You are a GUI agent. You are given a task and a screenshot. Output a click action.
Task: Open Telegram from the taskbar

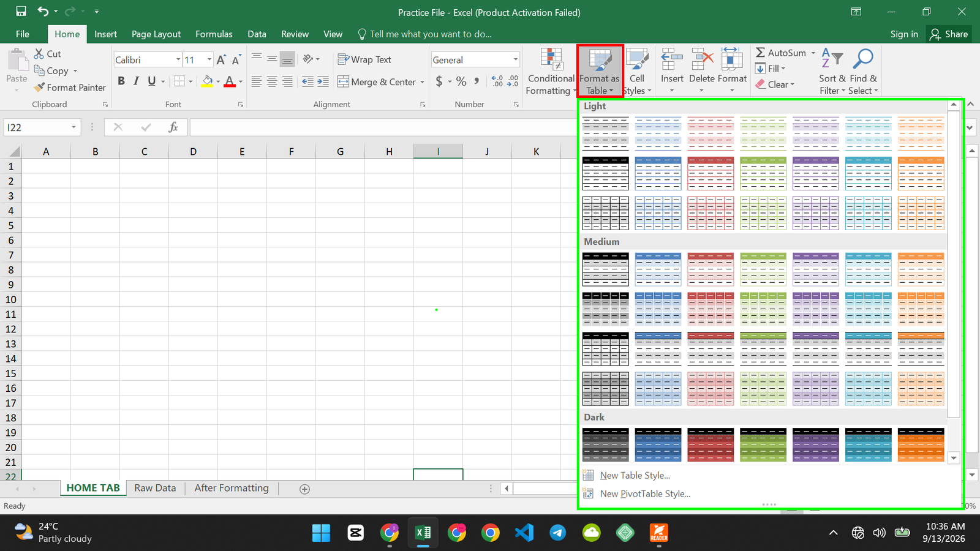coord(558,533)
